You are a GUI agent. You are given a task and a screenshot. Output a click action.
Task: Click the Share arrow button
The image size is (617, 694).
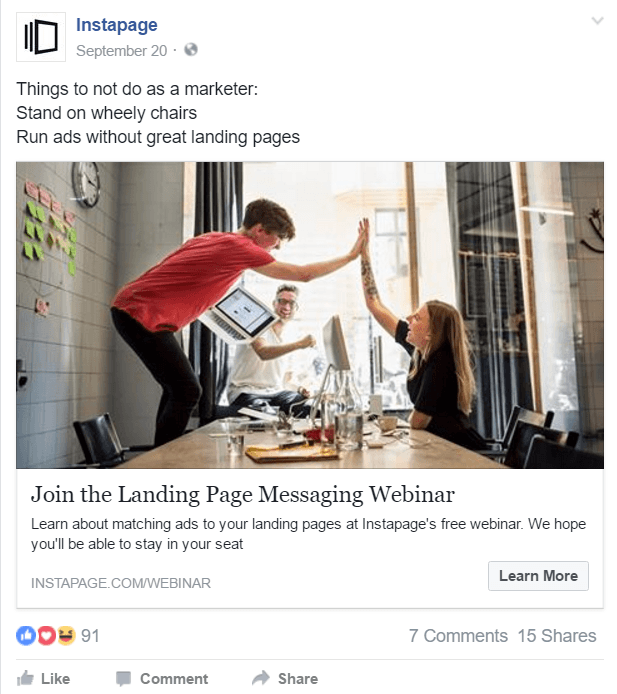[285, 679]
